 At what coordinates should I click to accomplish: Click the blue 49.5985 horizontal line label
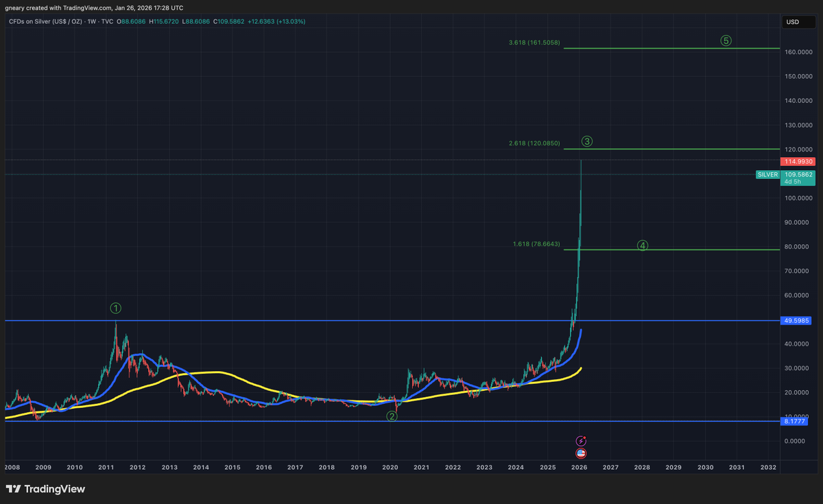(796, 320)
